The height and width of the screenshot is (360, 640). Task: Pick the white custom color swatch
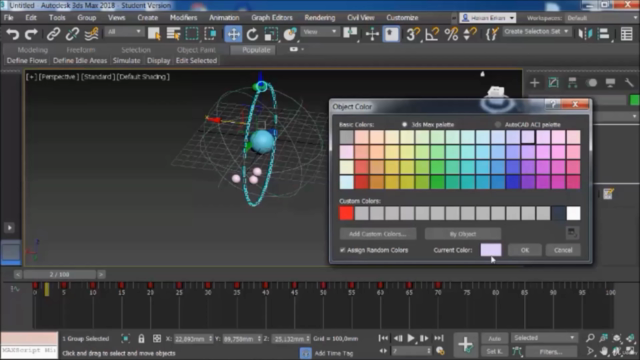pyautogui.click(x=573, y=213)
